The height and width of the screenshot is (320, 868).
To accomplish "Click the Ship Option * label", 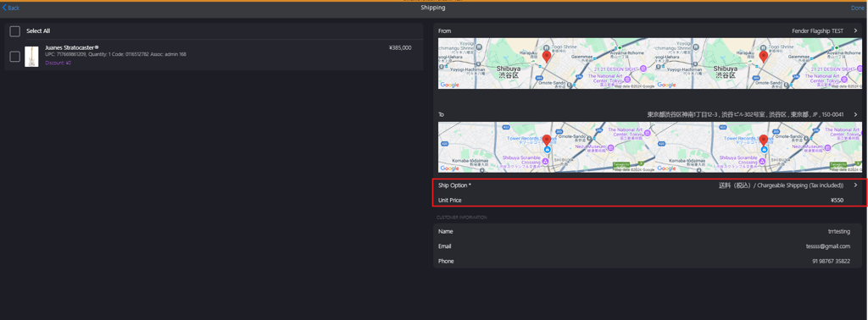I will [x=454, y=185].
